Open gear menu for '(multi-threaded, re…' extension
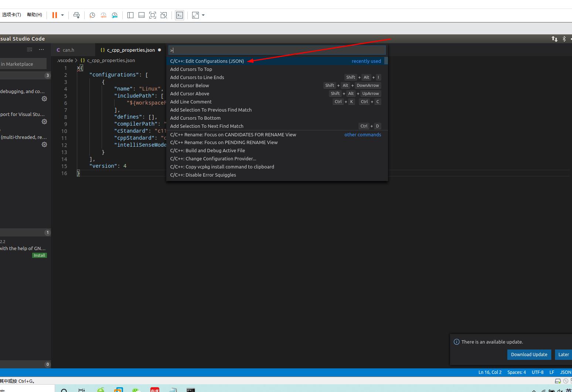This screenshot has width=572, height=392. coord(44,144)
